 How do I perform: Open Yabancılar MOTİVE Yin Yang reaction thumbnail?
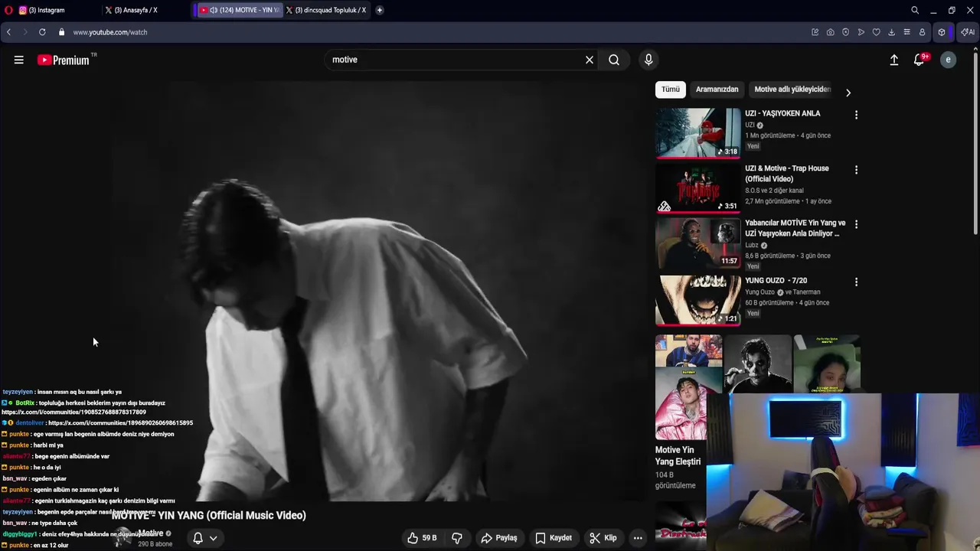coord(698,243)
